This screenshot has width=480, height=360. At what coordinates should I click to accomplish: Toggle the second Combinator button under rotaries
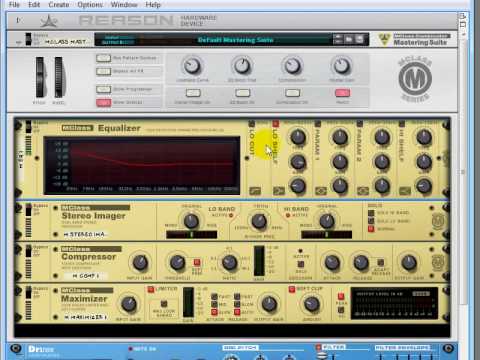pos(243,93)
